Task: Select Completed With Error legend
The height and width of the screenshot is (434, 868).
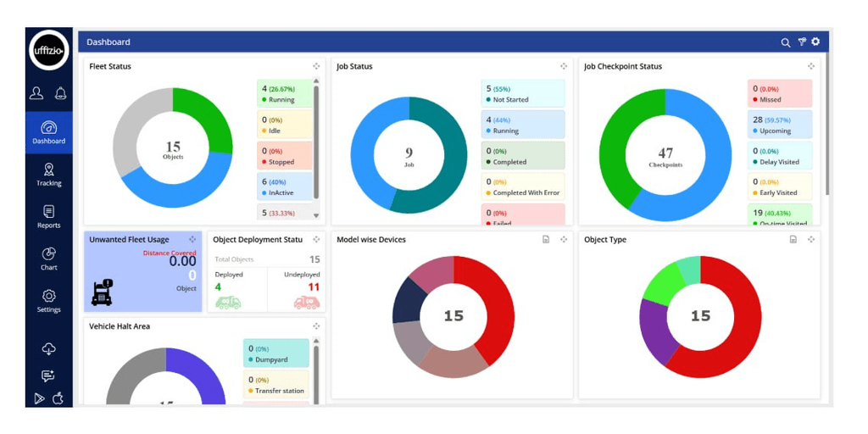Action: (523, 186)
